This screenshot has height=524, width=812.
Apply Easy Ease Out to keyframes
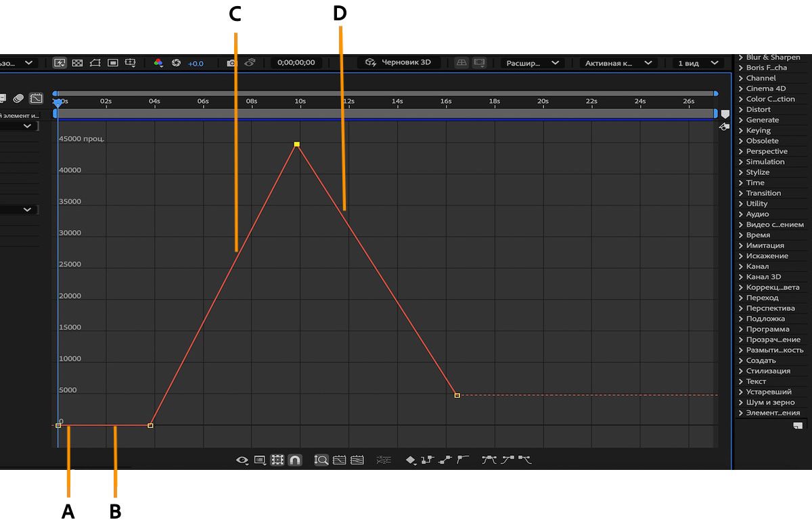pos(525,460)
